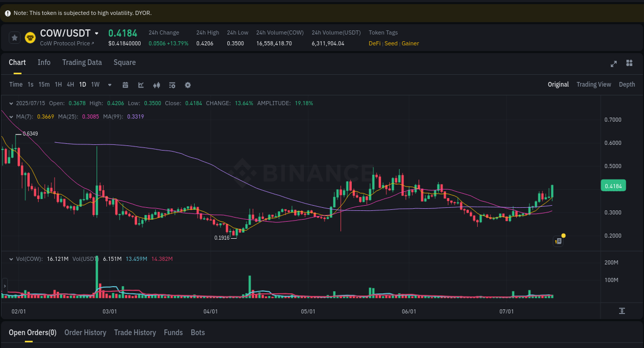
Task: Toggle the favorite star for COW/USDT
Action: click(14, 38)
